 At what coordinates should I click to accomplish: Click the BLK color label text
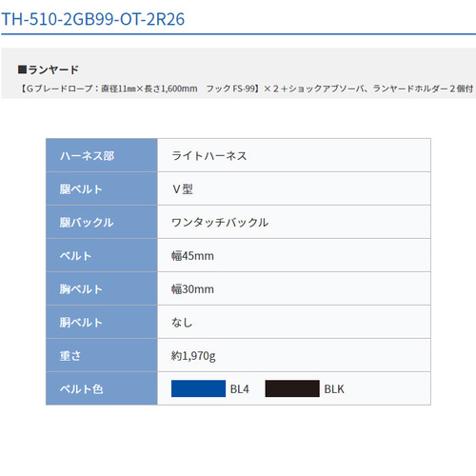(x=334, y=389)
